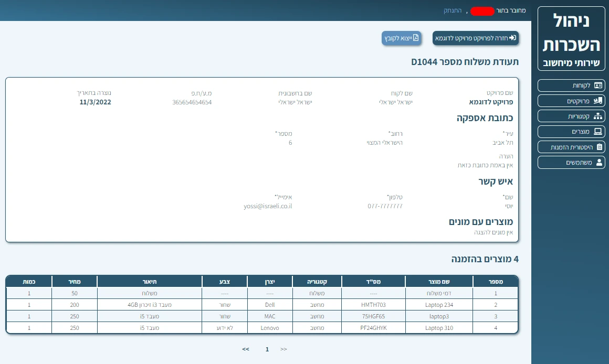Click the קטגוריה column header
Image resolution: width=609 pixels, height=364 pixels.
pyautogui.click(x=317, y=282)
